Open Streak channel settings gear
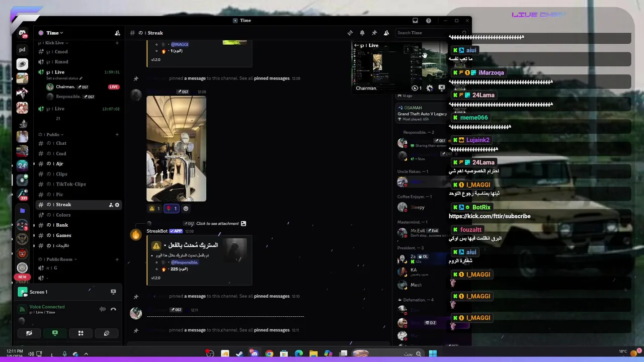This screenshot has width=644, height=362. (117, 205)
